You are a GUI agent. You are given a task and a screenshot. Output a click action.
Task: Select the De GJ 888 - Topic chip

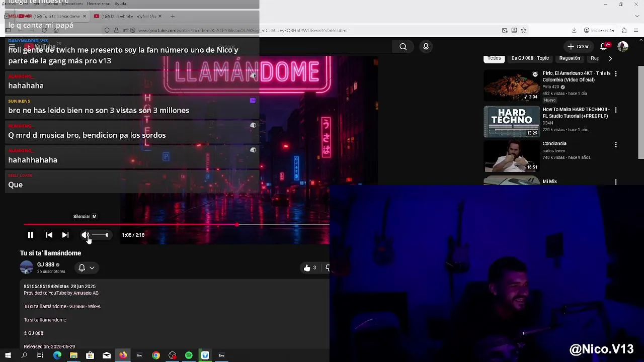[530, 58]
